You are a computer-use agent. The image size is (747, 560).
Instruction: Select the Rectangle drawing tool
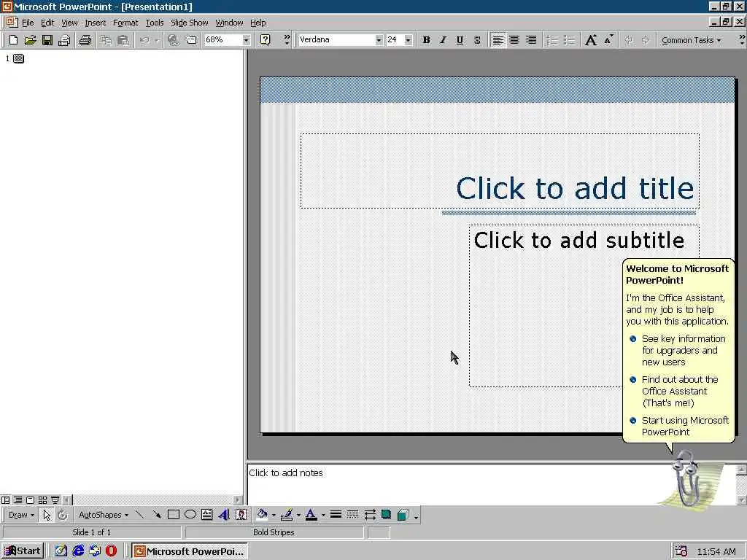click(x=174, y=515)
